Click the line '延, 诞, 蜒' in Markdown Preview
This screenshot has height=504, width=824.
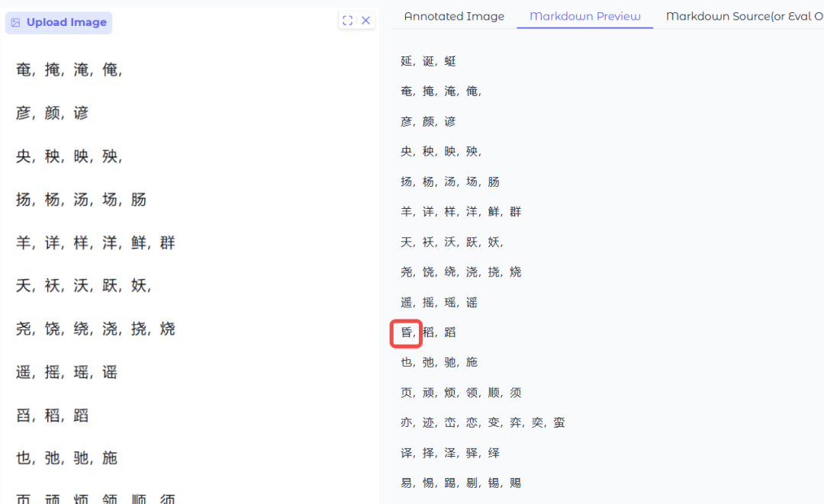(x=428, y=62)
